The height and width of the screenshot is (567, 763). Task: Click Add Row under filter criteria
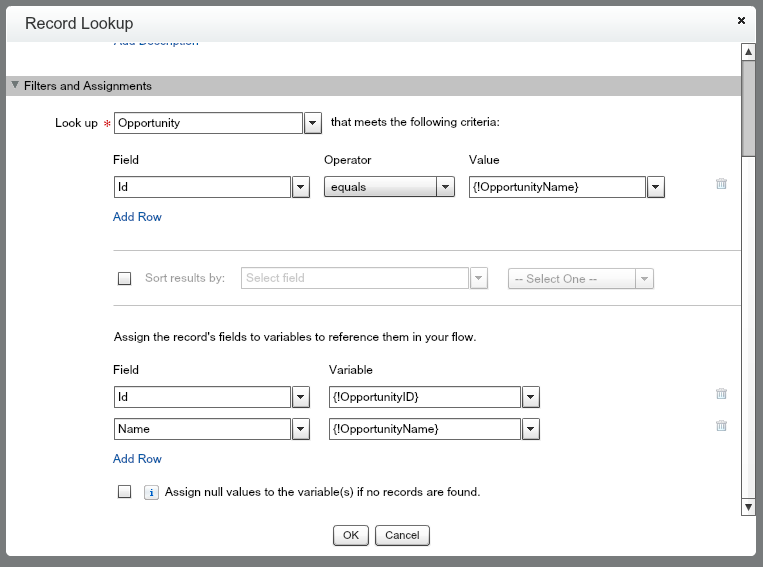pyautogui.click(x=137, y=217)
